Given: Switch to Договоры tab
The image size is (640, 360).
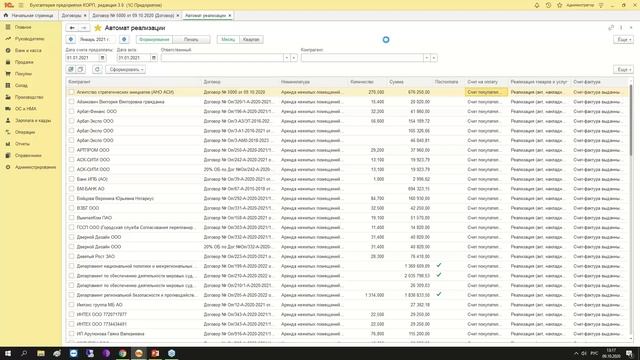Looking at the screenshot, I should tap(71, 16).
